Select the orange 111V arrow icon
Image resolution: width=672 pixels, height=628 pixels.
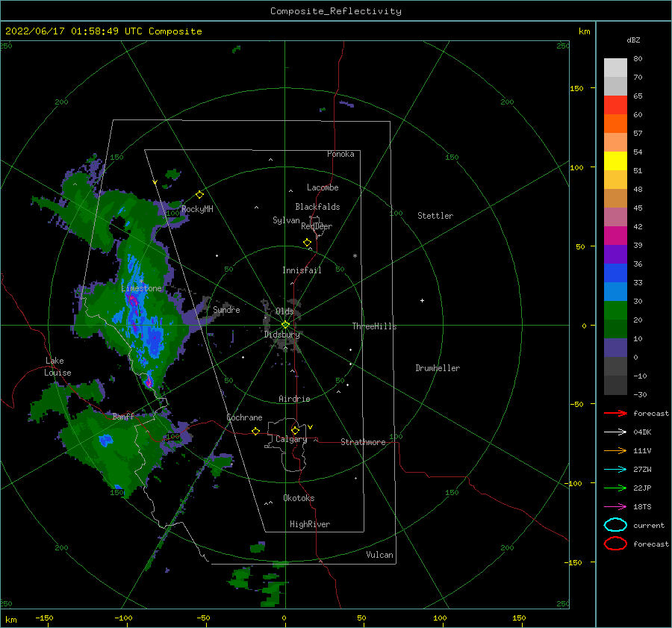615,450
